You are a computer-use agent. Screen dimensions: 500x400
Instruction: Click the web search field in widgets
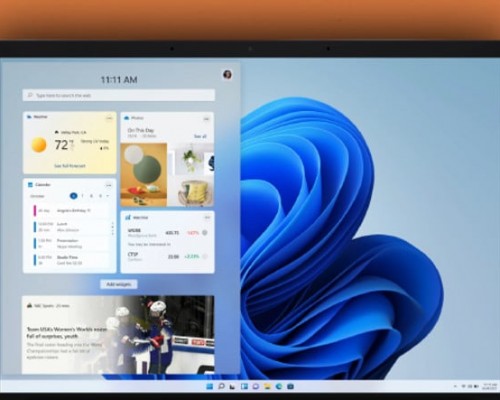coord(119,95)
